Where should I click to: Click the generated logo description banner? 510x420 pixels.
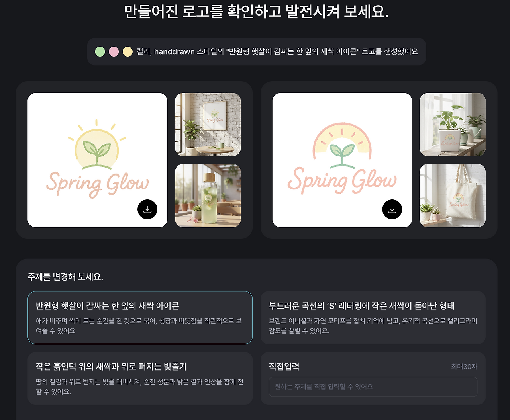[x=257, y=52]
